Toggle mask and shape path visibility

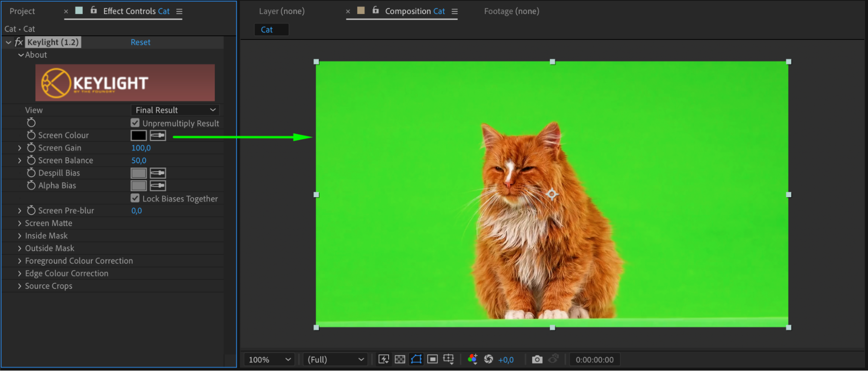coord(416,359)
